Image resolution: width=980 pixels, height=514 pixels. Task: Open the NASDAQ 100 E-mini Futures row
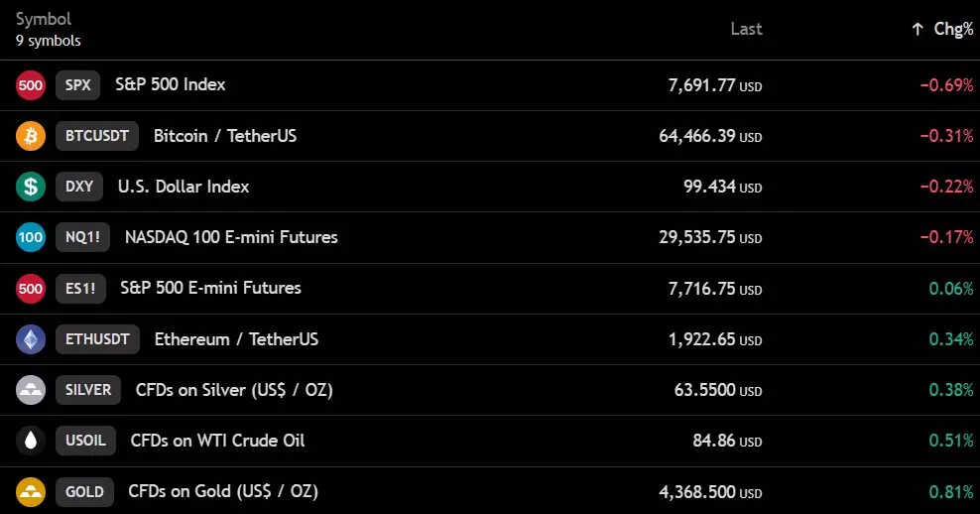[490, 237]
